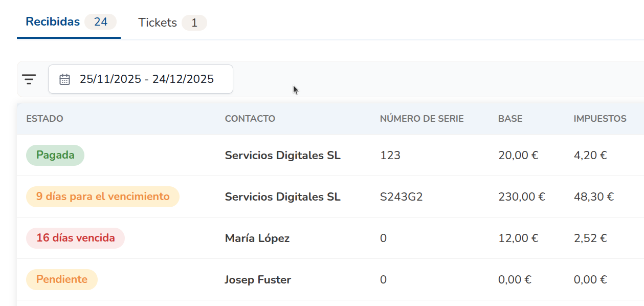This screenshot has width=644, height=306.
Task: Sort by the ESTADO column header
Action: (x=45, y=118)
